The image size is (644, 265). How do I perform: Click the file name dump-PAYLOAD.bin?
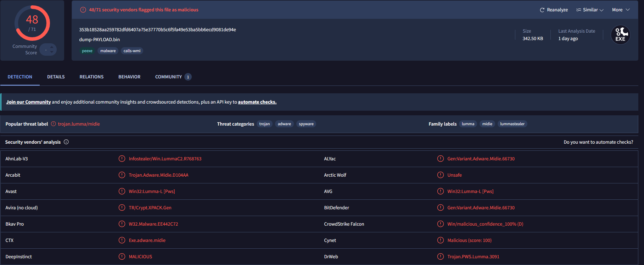(x=100, y=39)
